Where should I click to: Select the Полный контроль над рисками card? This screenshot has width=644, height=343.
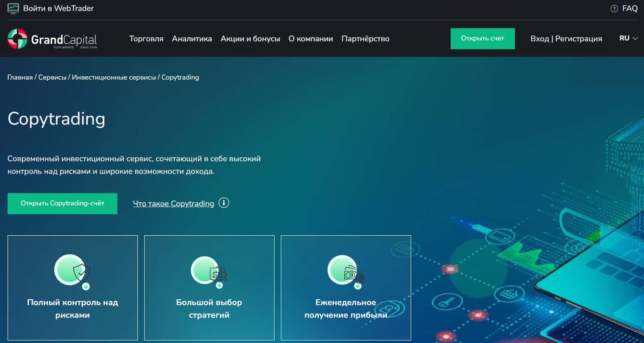[73, 288]
